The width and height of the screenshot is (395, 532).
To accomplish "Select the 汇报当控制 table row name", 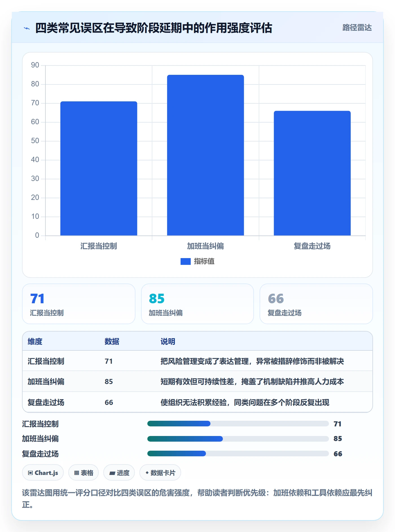I will point(46,361).
